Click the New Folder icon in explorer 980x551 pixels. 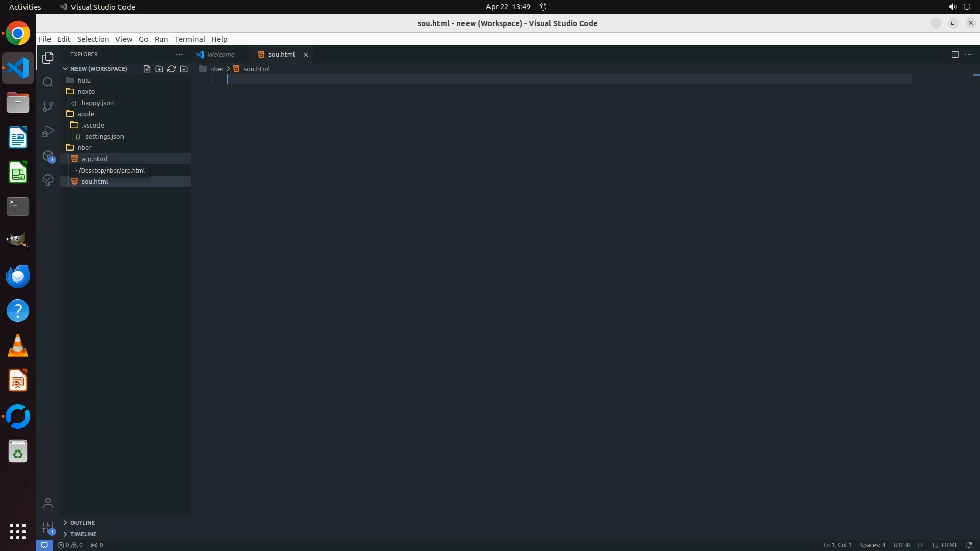point(159,69)
